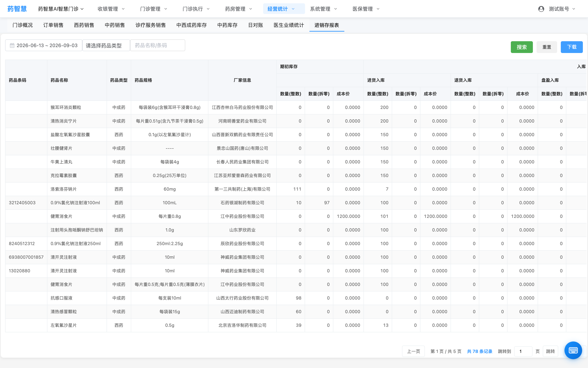The height and width of the screenshot is (368, 588).
Task: Open the 门诊管理 dropdown menu
Action: point(154,9)
